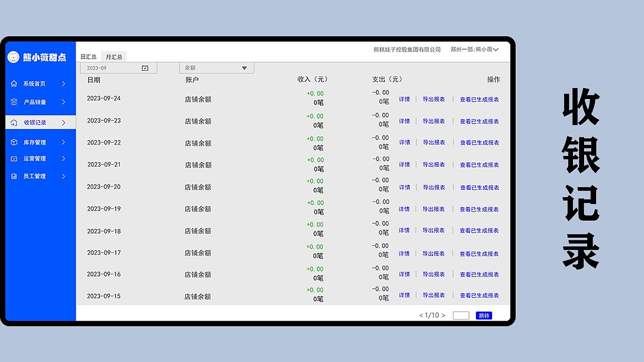The width and height of the screenshot is (644, 362).
Task: Click the 收入（元） column header
Action: point(312,79)
